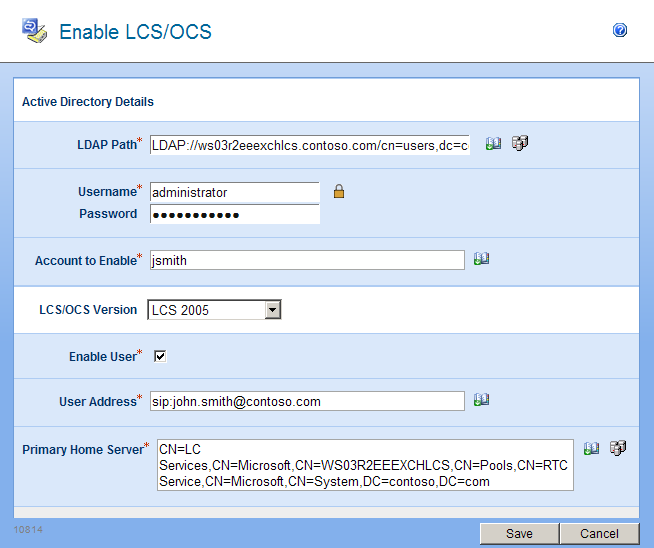Click the book icon beside Primary Home Server
Screen dimensions: 654x548
(x=592, y=449)
